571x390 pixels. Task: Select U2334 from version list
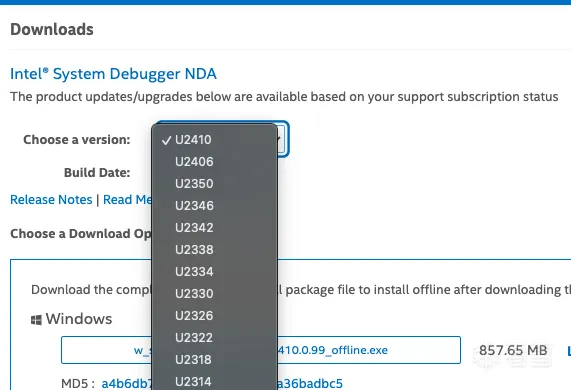[214, 272]
